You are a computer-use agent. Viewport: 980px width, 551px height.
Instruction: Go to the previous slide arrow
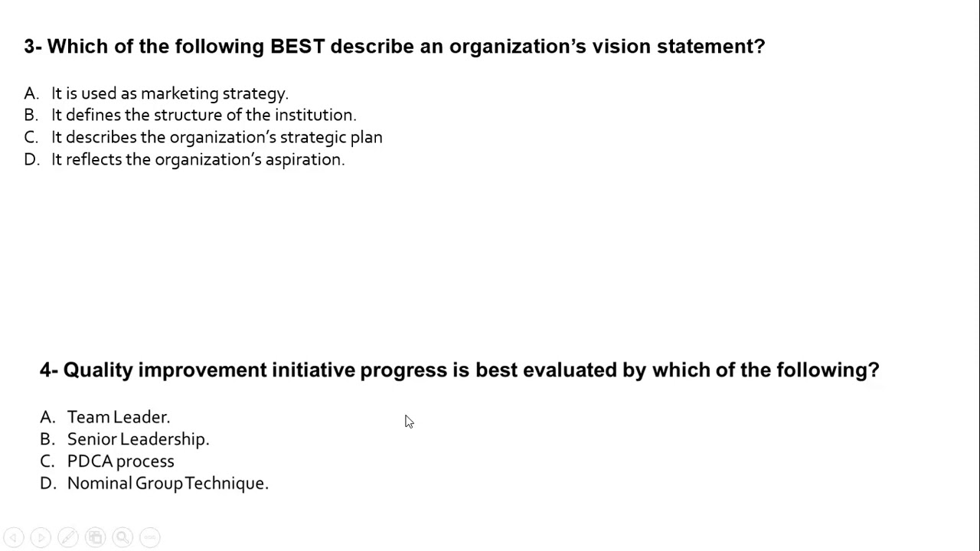pos(14,537)
